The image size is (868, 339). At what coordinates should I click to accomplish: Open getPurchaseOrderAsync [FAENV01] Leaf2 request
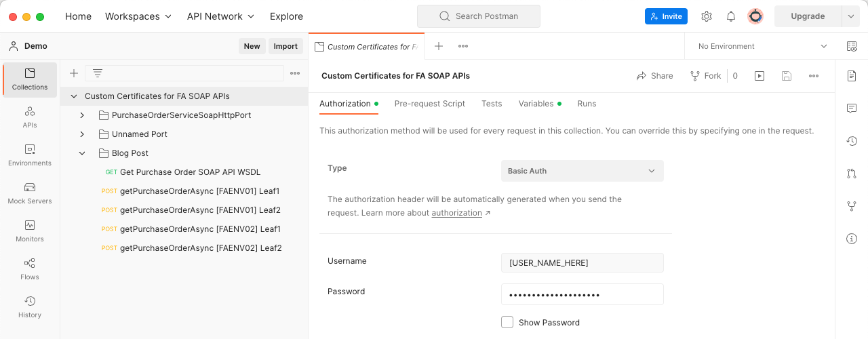click(183, 210)
